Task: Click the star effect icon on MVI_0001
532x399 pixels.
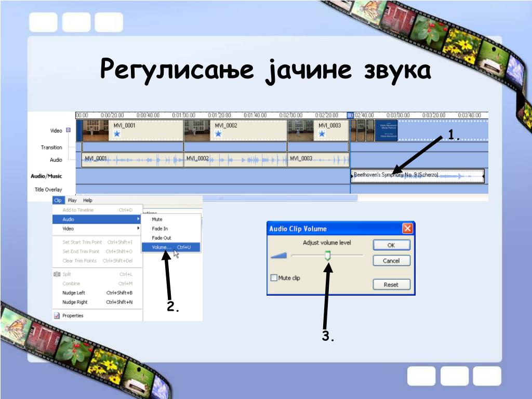Action: tap(117, 134)
